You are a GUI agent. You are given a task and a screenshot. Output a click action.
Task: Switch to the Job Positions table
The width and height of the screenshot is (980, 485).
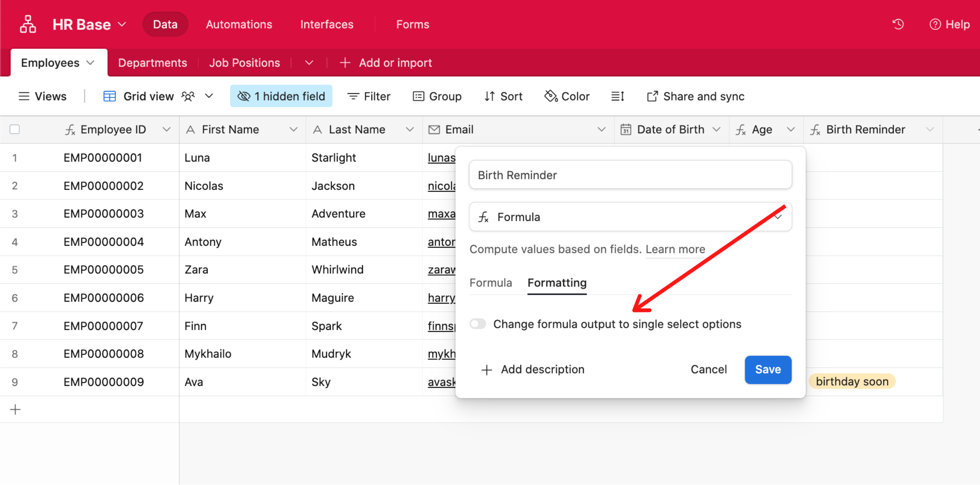coord(245,63)
